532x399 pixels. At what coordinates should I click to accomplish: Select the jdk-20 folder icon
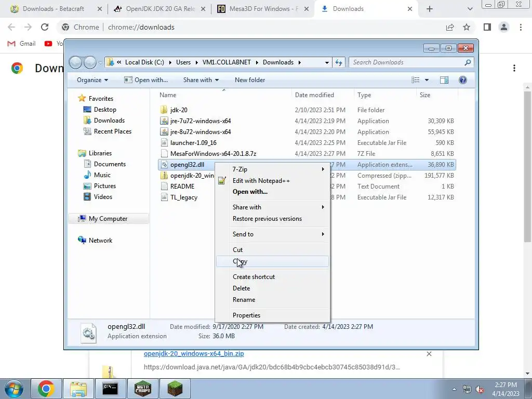pyautogui.click(x=164, y=110)
